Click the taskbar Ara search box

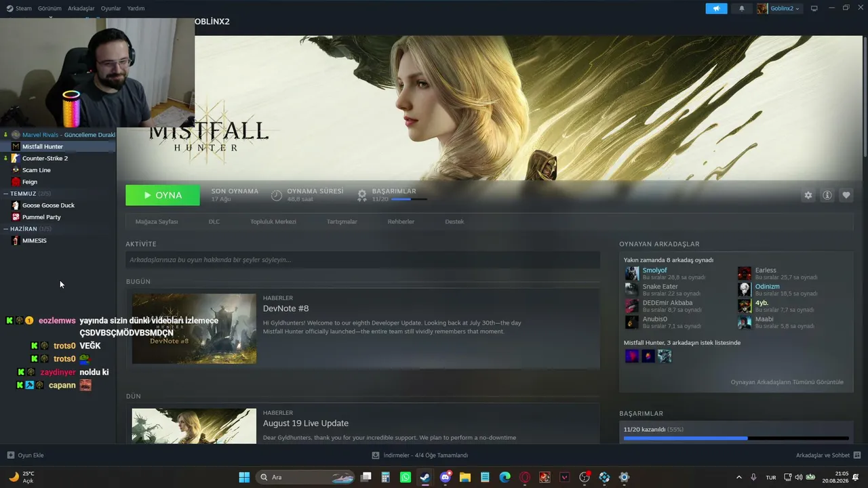pos(306,477)
